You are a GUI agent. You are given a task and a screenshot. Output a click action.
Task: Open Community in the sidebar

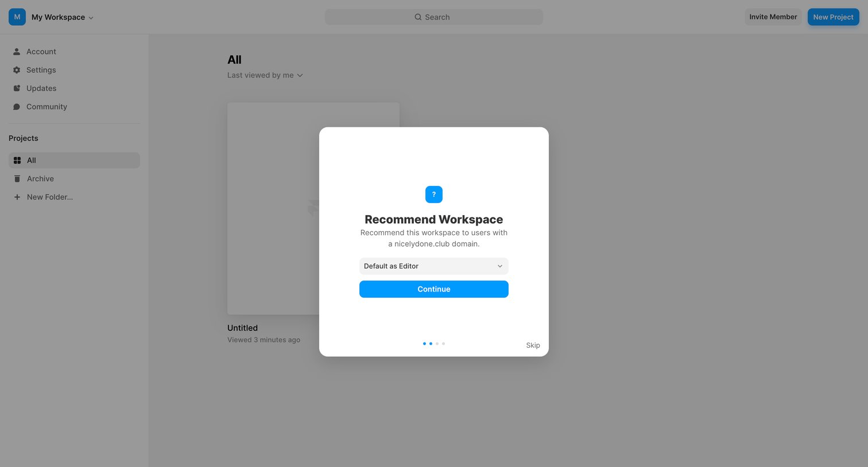(x=74, y=107)
